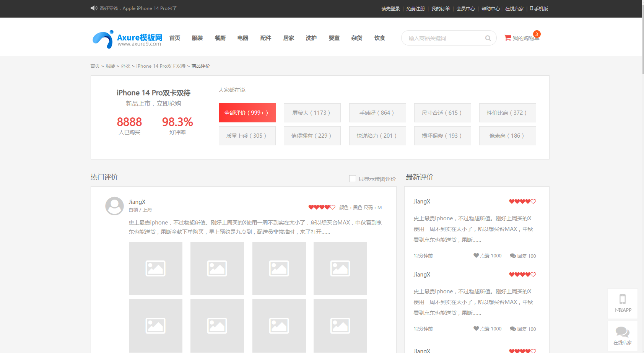Open 会员中心 in the top bar
The width and height of the screenshot is (644, 353).
[466, 8]
